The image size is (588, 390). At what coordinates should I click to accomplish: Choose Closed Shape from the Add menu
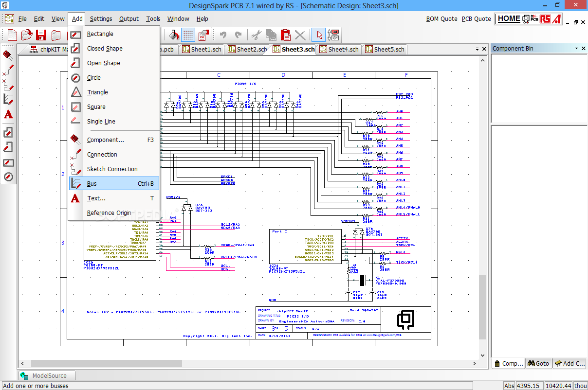tap(114, 49)
